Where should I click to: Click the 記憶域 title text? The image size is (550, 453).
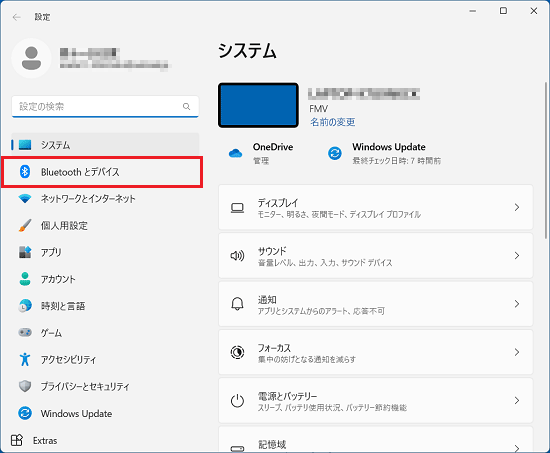[x=272, y=444]
